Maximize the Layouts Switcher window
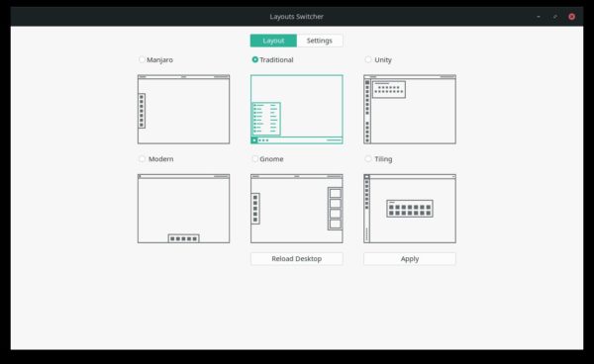The image size is (594, 364). (x=555, y=16)
